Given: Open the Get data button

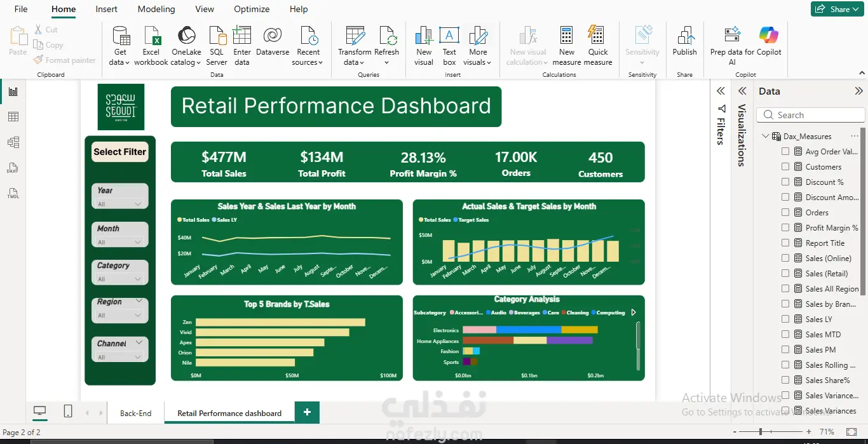Looking at the screenshot, I should click(120, 46).
